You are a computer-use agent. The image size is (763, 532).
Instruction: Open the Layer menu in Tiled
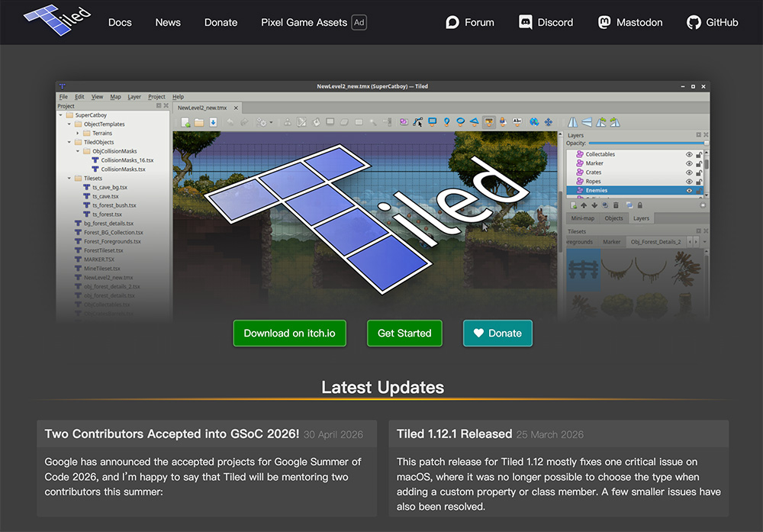[x=134, y=97]
